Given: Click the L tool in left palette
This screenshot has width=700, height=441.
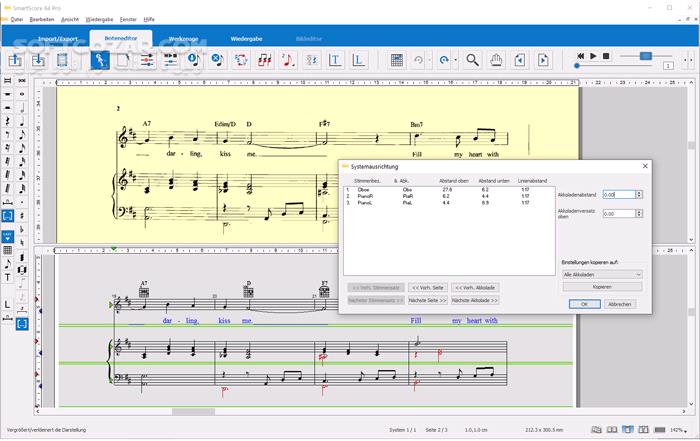Looking at the screenshot, I should 8,304.
